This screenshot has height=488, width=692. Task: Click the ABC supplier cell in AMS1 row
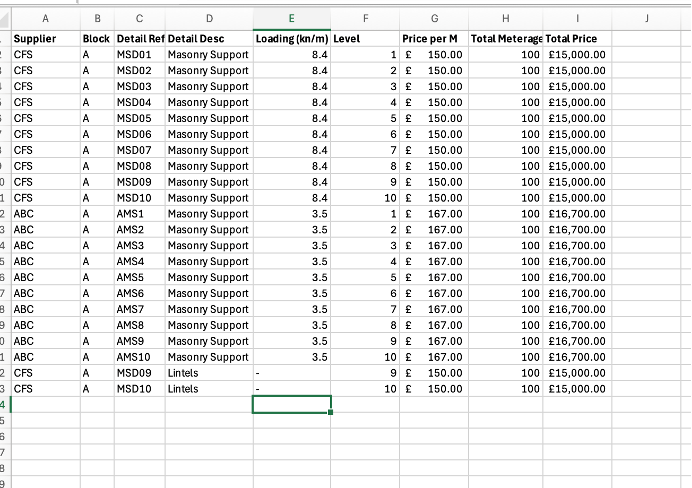(x=46, y=214)
